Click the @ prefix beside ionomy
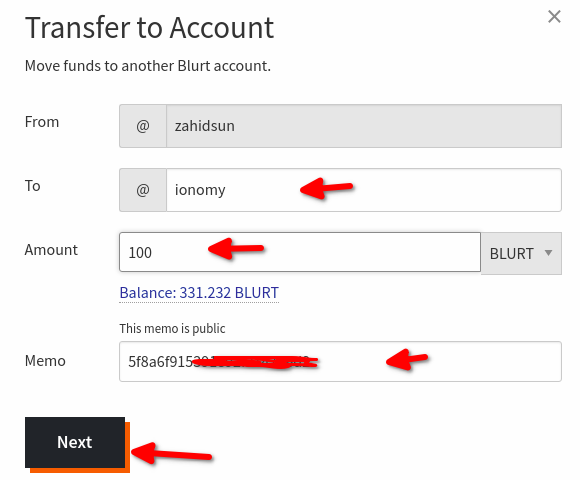Viewport: 580px width, 480px height. click(143, 190)
